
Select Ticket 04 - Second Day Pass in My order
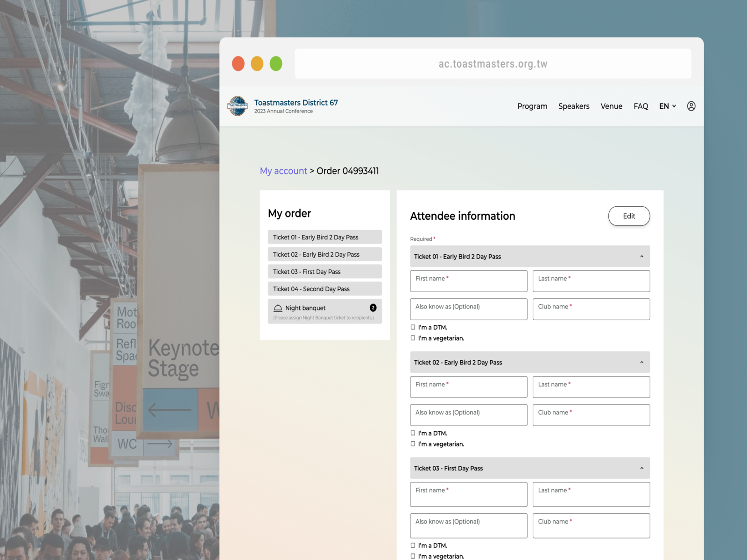pos(324,289)
